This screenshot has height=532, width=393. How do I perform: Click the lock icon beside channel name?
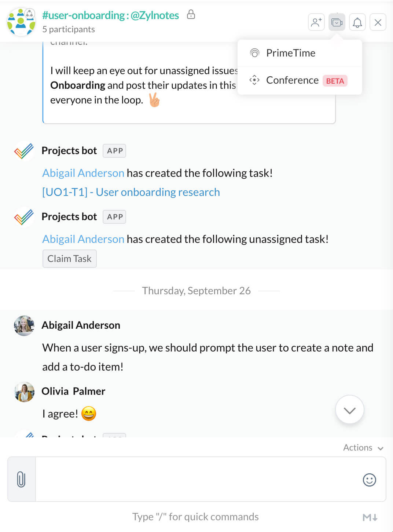(191, 15)
